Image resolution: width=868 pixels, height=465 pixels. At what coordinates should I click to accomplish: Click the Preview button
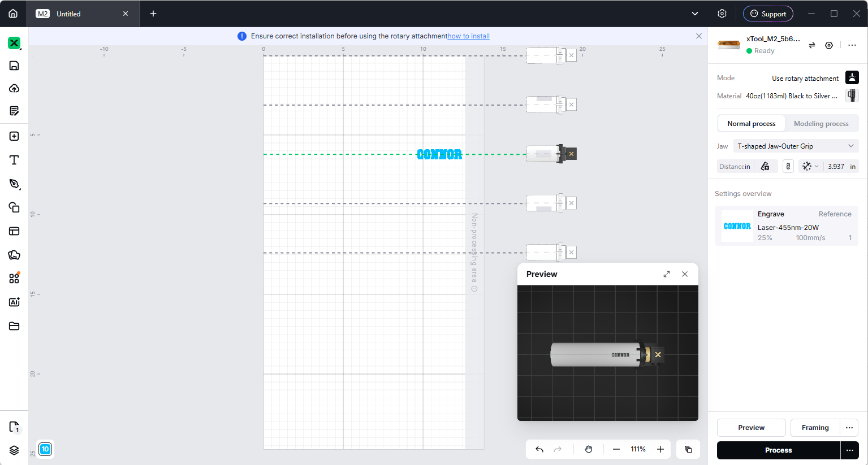tap(751, 428)
